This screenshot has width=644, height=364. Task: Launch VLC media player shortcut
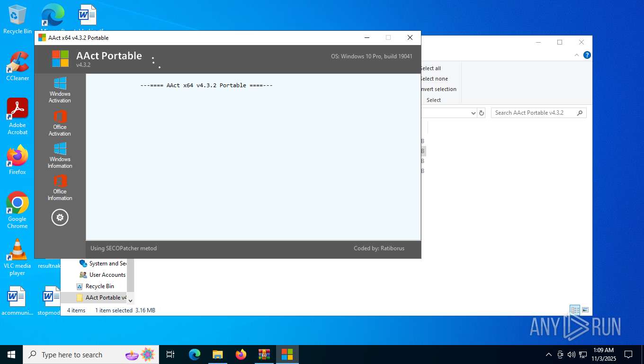click(x=18, y=257)
